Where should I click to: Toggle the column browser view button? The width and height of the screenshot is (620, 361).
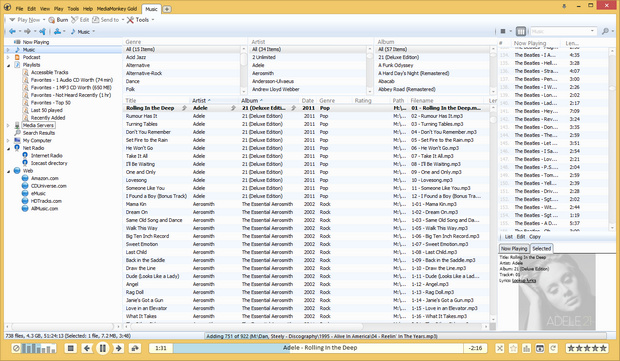[521, 31]
